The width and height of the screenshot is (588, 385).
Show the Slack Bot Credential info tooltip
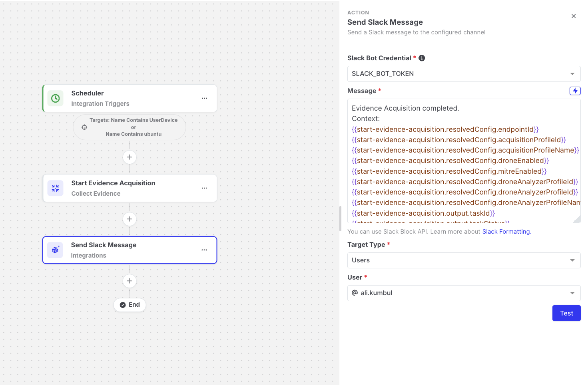422,58
